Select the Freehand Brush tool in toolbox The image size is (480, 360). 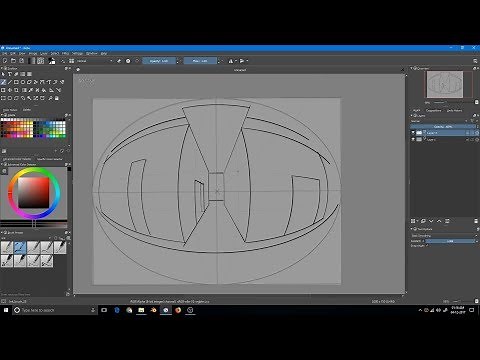(3, 82)
